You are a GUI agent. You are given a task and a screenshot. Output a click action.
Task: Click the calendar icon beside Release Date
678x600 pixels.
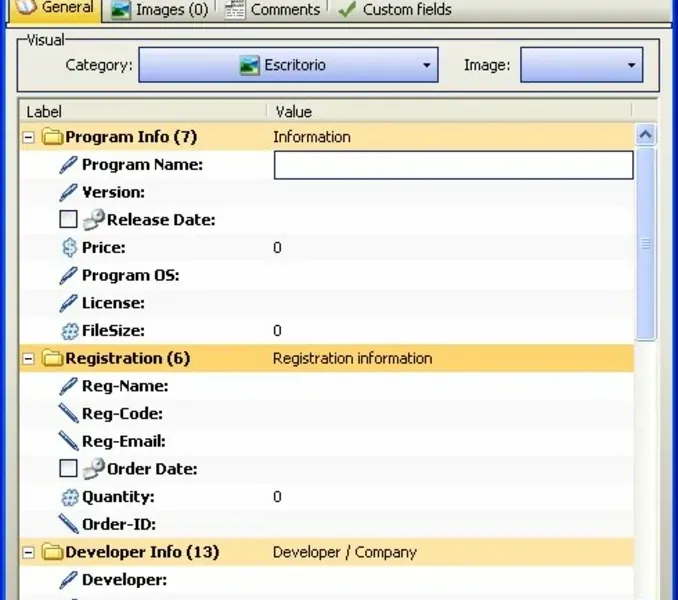tap(94, 220)
